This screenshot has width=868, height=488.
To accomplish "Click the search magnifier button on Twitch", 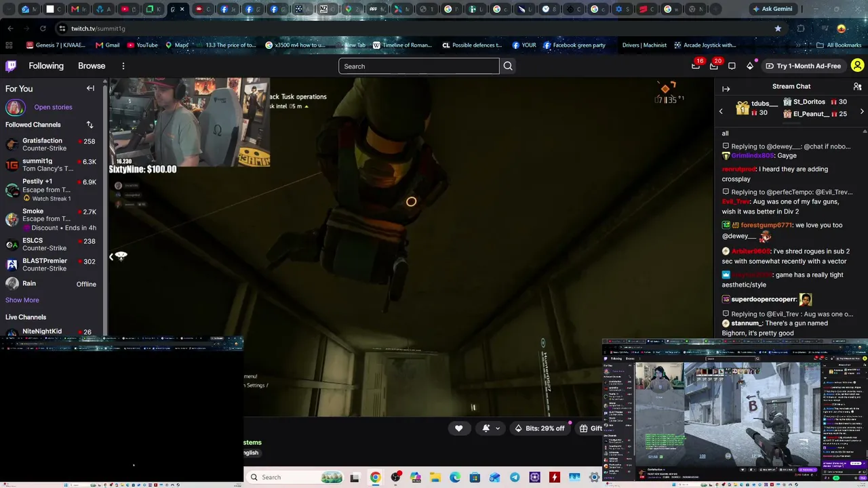I will click(x=508, y=66).
